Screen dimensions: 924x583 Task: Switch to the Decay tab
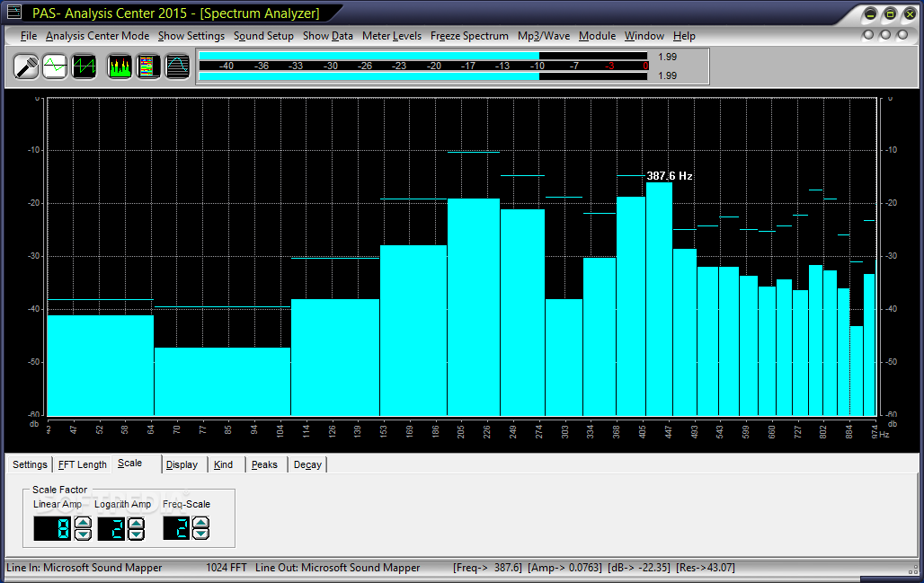(x=307, y=464)
